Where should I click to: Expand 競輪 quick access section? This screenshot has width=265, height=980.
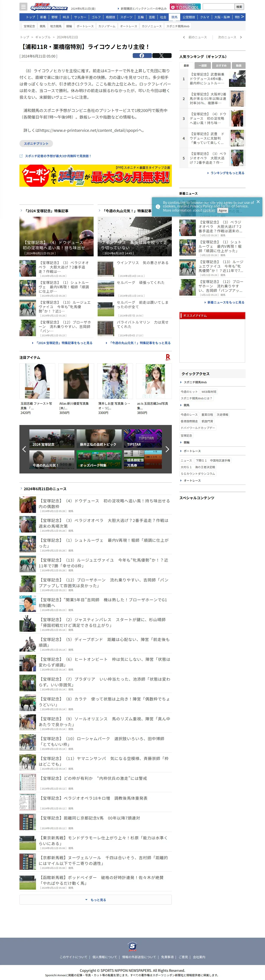point(186,442)
